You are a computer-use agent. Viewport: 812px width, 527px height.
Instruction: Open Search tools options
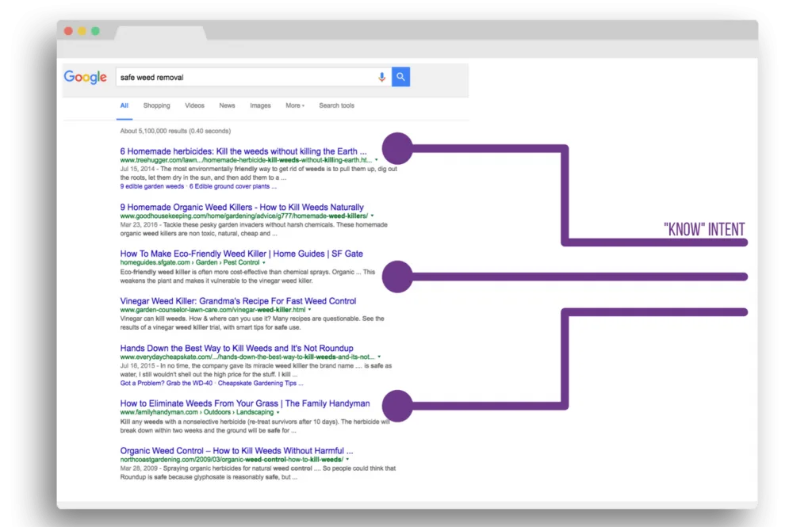click(x=336, y=105)
